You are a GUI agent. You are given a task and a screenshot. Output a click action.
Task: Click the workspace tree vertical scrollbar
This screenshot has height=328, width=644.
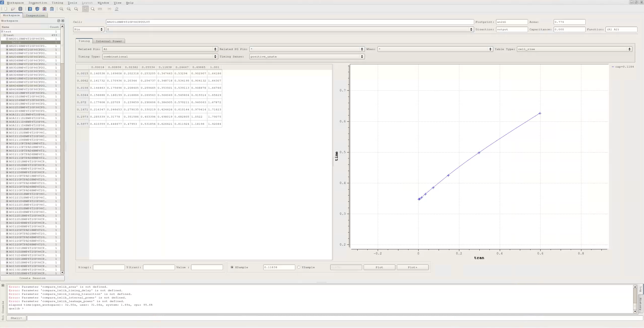62,149
